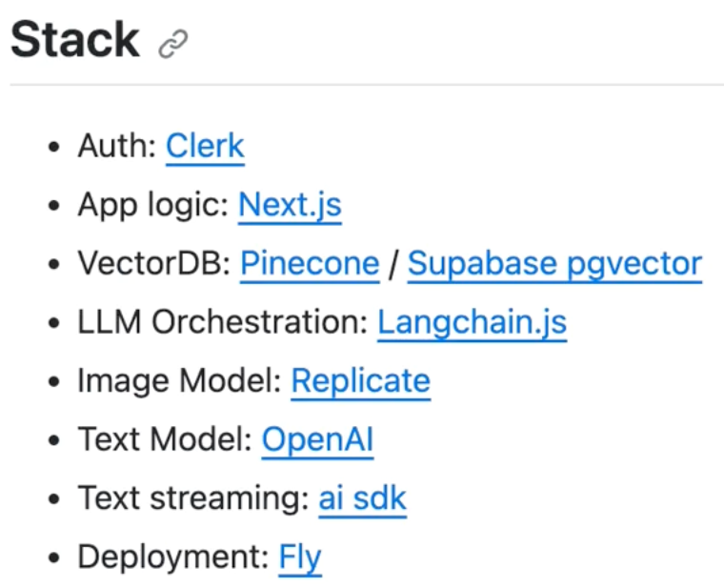Open the Langchain.js link
The width and height of the screenshot is (724, 588).
click(x=472, y=322)
